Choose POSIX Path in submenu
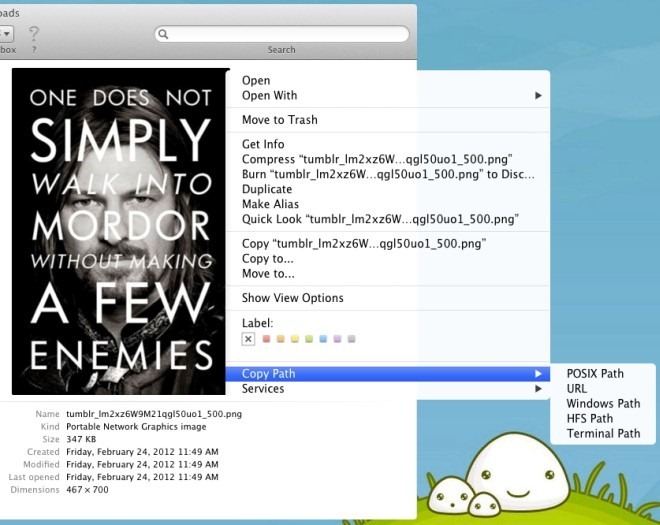The height and width of the screenshot is (525, 660). [x=603, y=374]
